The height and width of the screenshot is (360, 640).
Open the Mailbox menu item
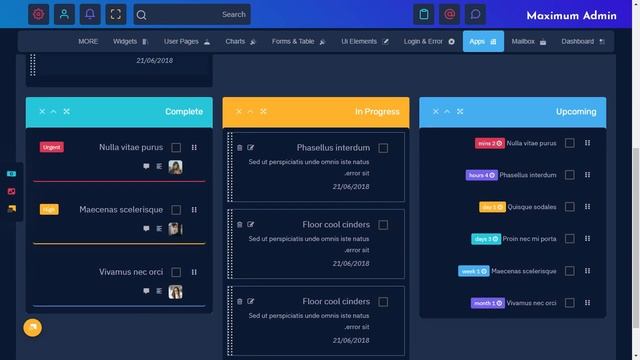tap(529, 41)
